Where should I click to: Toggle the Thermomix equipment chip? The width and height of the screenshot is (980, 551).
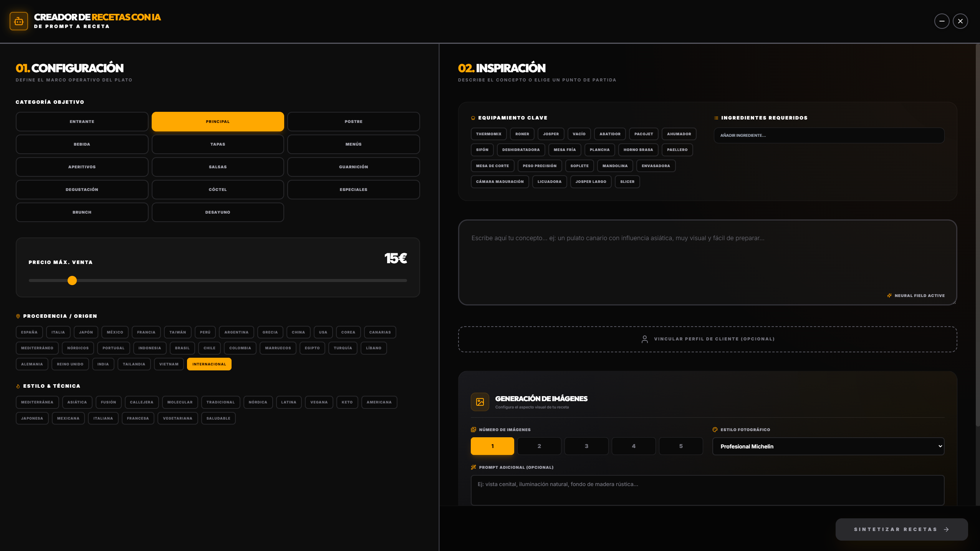point(488,134)
